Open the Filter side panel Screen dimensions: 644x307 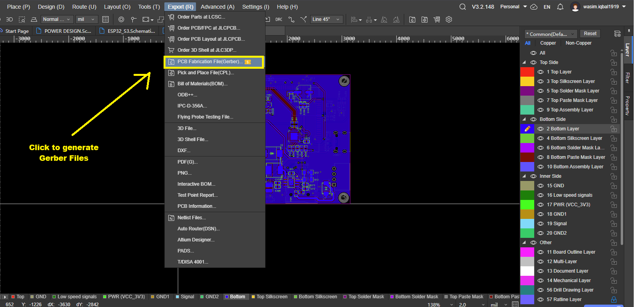pyautogui.click(x=627, y=77)
